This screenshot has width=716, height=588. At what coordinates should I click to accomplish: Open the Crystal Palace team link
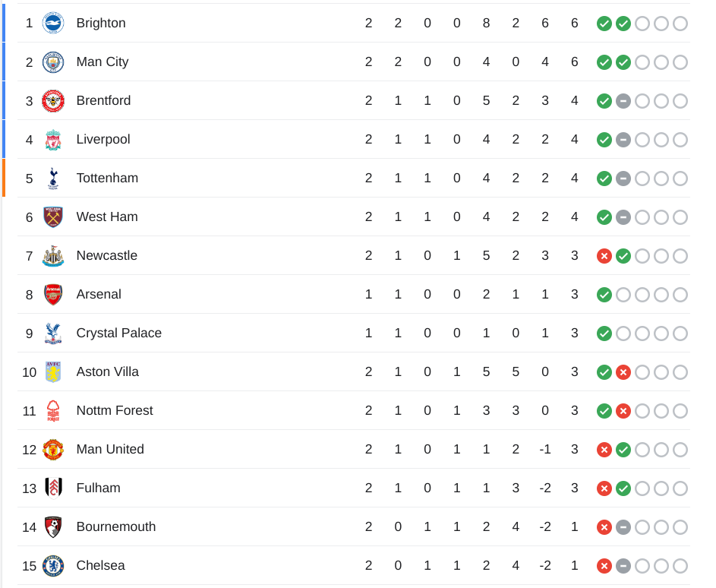pos(118,333)
